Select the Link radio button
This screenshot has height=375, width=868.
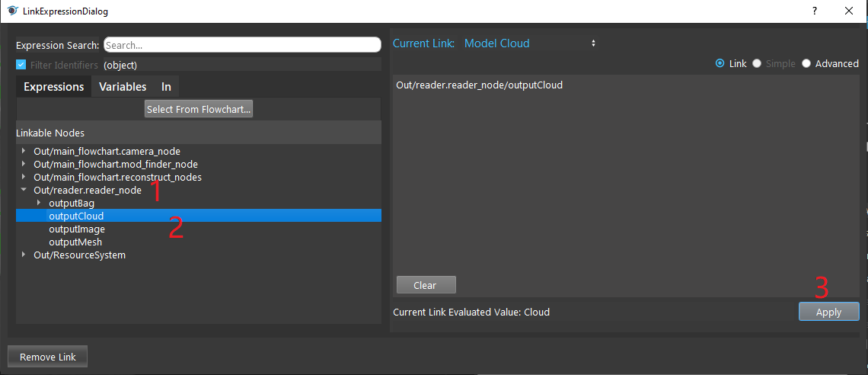click(x=720, y=64)
